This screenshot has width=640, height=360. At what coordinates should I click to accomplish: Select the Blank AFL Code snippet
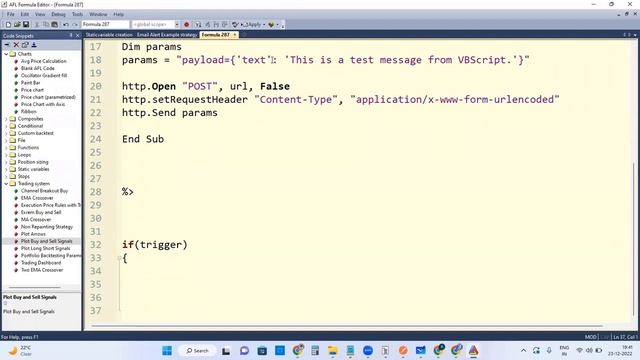pyautogui.click(x=38, y=68)
